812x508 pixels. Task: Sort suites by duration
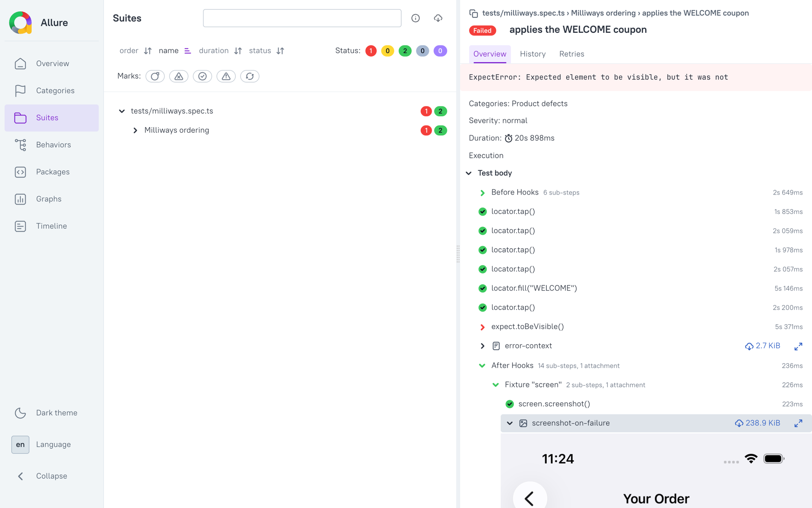click(x=220, y=51)
